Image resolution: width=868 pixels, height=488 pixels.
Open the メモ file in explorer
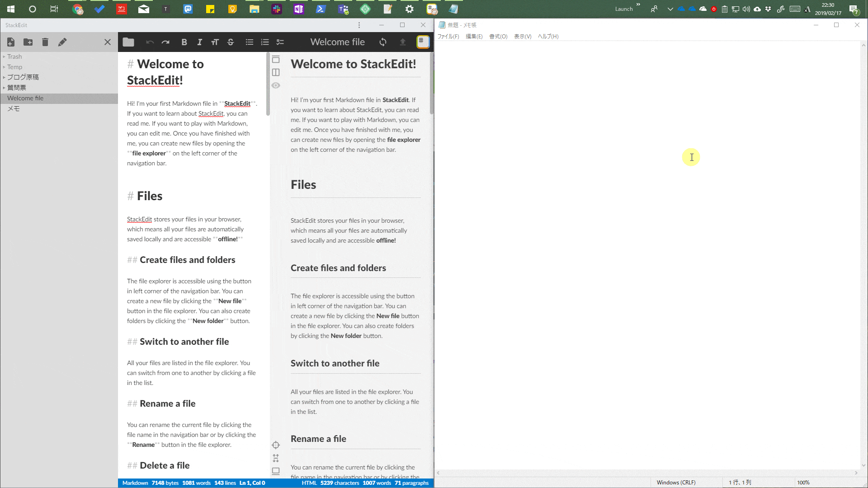(x=14, y=108)
